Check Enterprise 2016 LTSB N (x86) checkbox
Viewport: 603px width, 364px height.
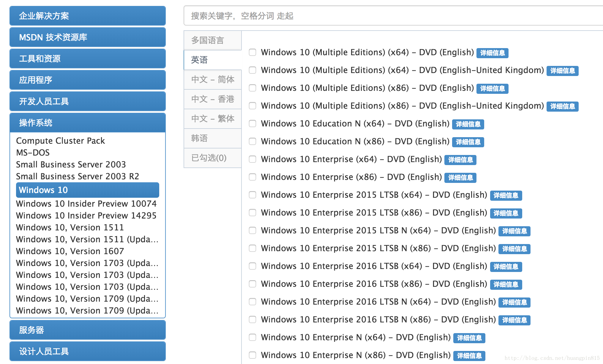[252, 319]
